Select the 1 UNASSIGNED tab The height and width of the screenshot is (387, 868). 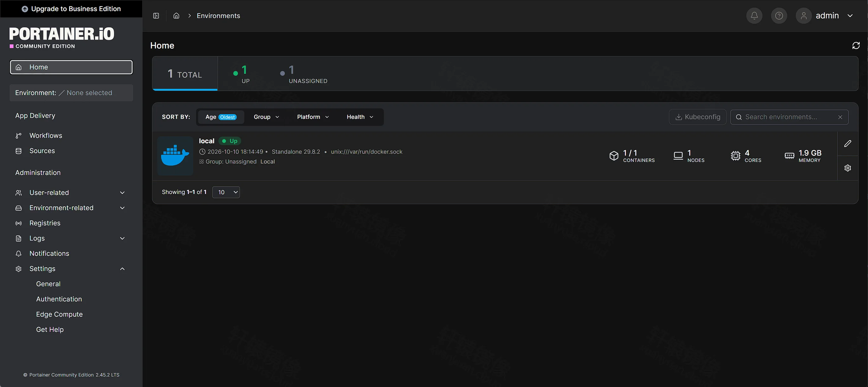tap(303, 74)
